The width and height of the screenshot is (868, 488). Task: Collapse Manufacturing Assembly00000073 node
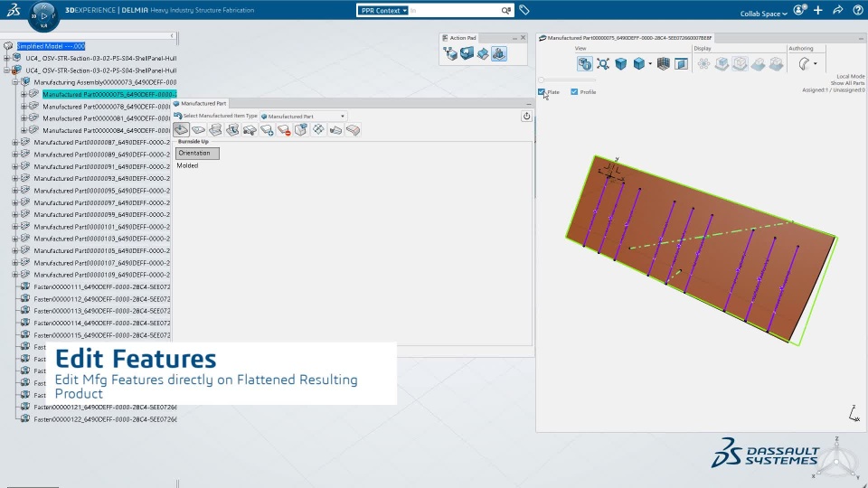pyautogui.click(x=15, y=82)
